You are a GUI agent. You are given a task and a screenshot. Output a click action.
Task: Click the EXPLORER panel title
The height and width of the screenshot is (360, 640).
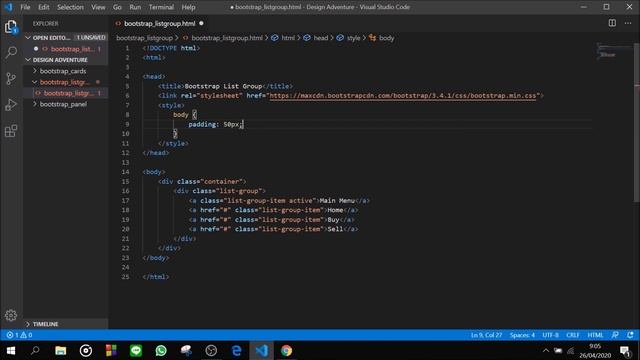click(x=45, y=24)
